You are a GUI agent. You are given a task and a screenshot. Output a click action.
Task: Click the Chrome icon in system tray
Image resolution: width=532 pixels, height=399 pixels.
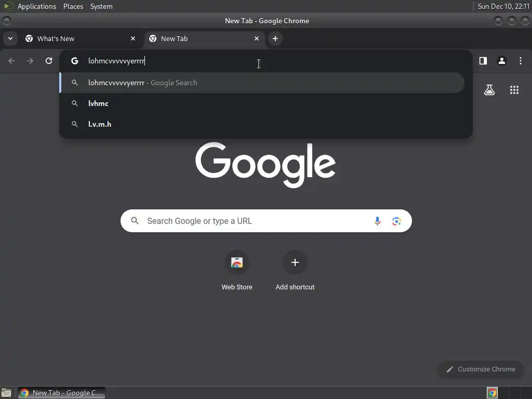point(492,393)
